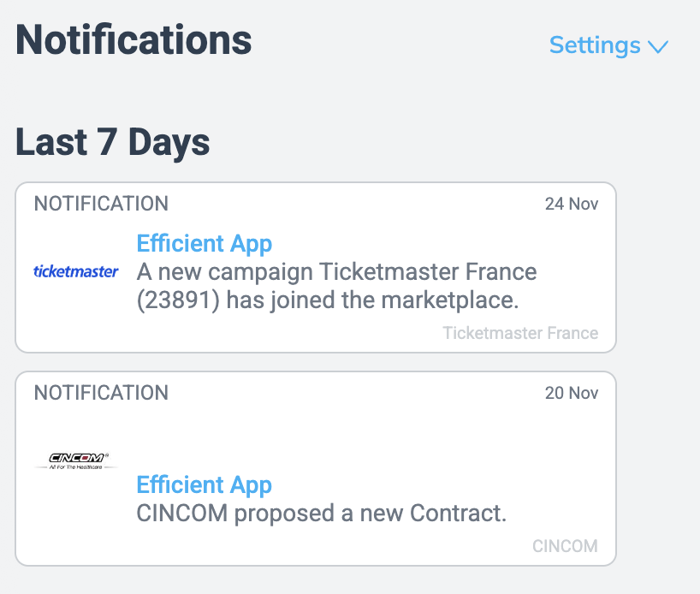700x594 pixels.
Task: Click the 20 Nov date stamp
Action: point(572,393)
